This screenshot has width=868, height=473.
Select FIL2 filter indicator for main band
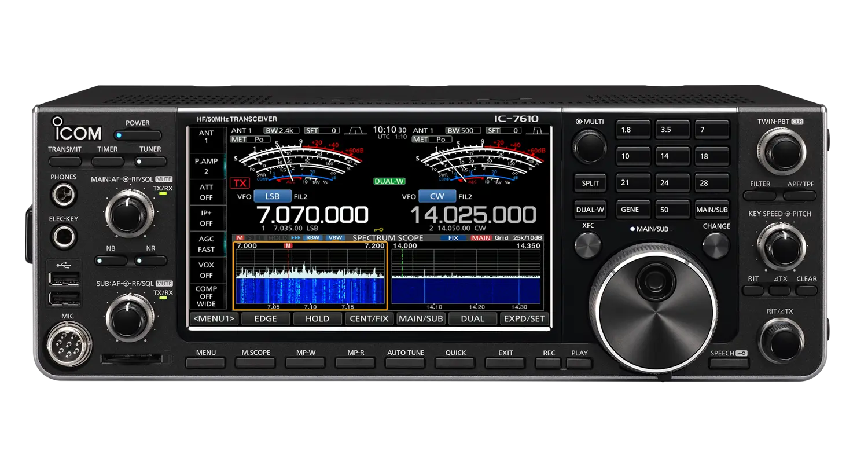click(x=300, y=196)
